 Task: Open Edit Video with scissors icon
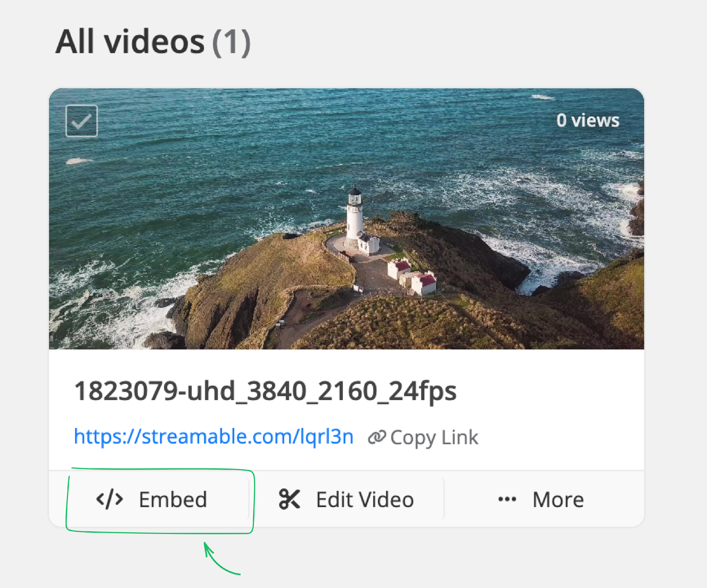tap(346, 499)
